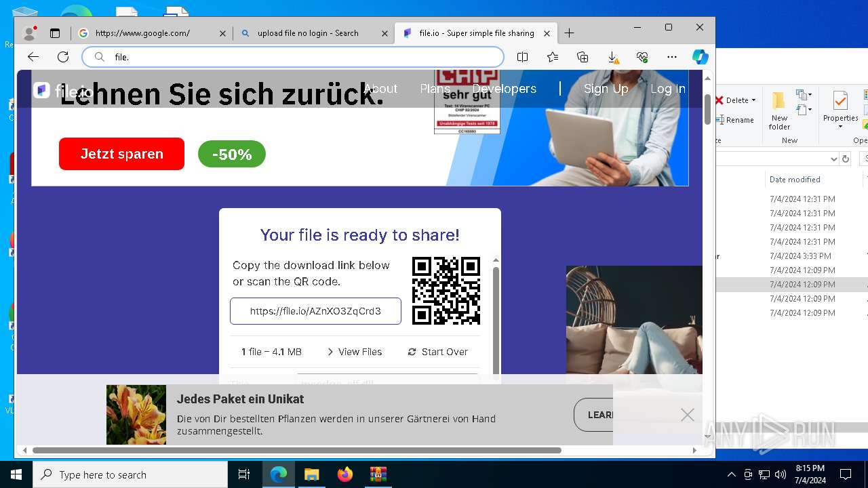Open WinRAR from the taskbar

coord(378,474)
